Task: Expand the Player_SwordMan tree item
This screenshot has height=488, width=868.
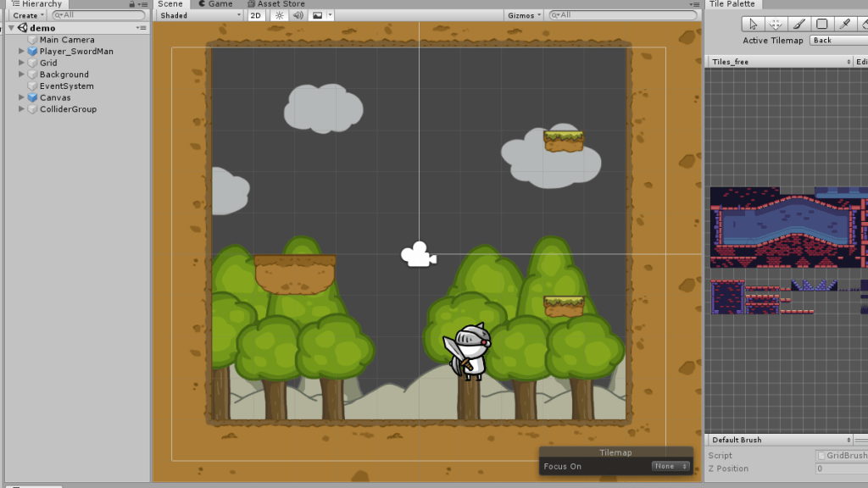Action: (21, 52)
